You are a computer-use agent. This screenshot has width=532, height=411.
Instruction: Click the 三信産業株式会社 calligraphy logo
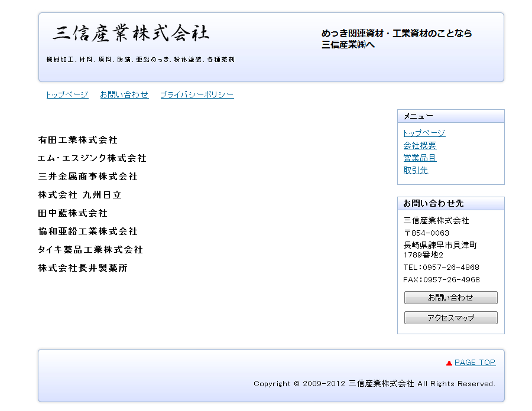131,33
